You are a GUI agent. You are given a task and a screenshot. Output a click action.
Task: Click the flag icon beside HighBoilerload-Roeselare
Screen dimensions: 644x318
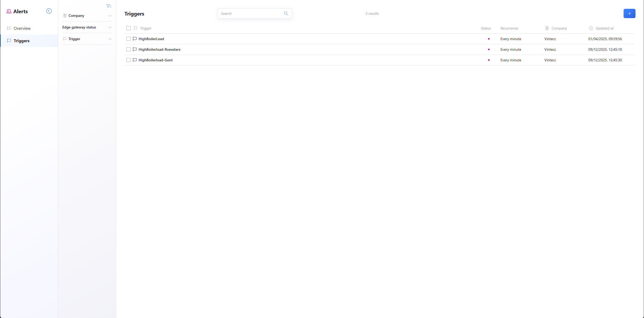coord(135,49)
